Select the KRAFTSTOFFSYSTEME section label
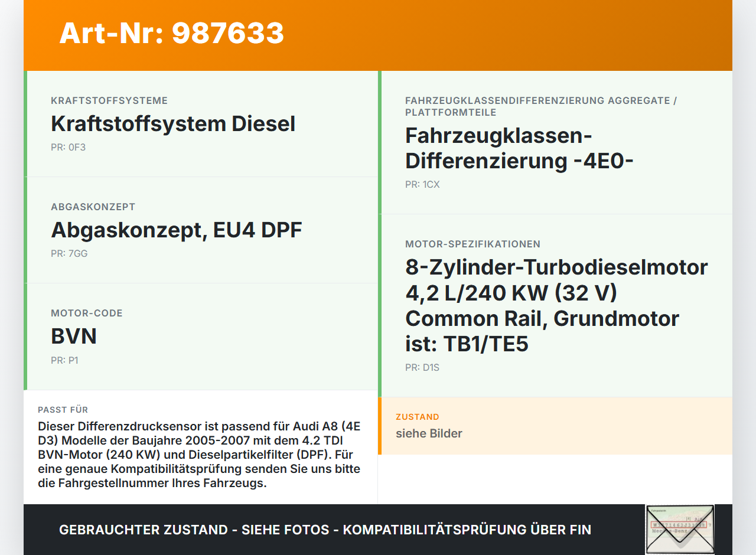 click(x=109, y=100)
